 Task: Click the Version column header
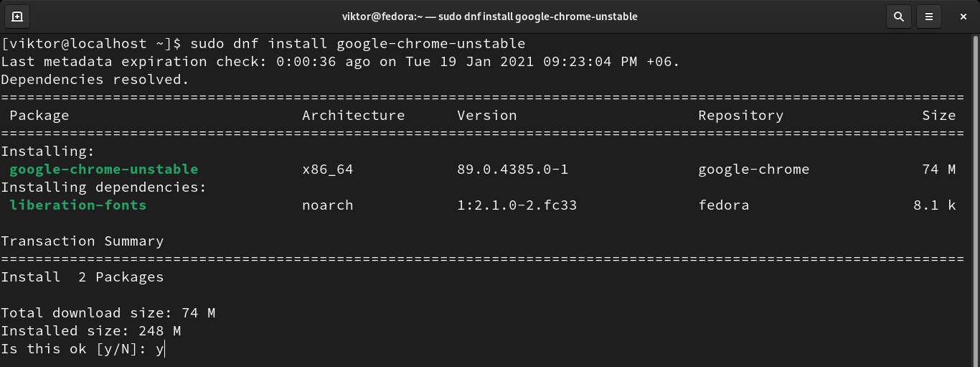[x=486, y=116]
